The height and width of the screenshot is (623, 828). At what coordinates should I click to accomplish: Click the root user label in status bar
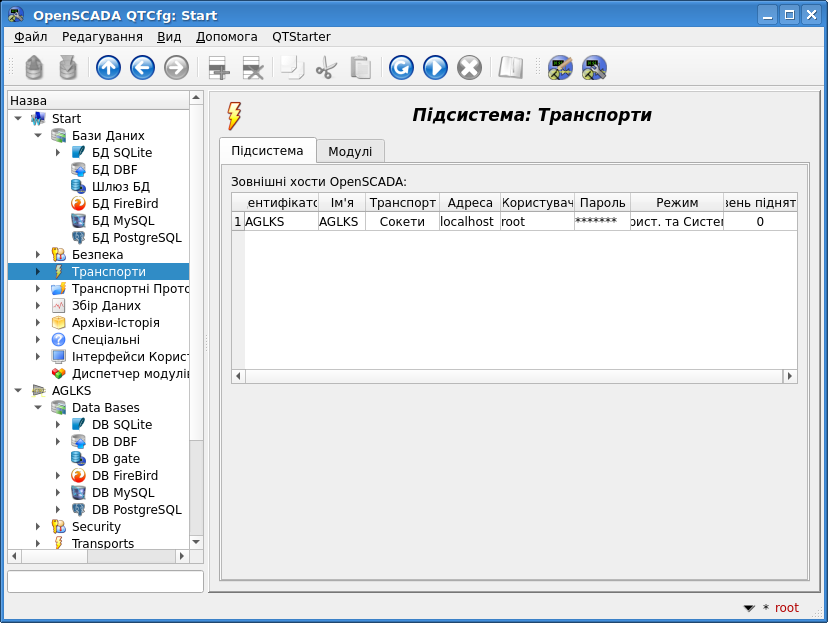[x=786, y=608]
